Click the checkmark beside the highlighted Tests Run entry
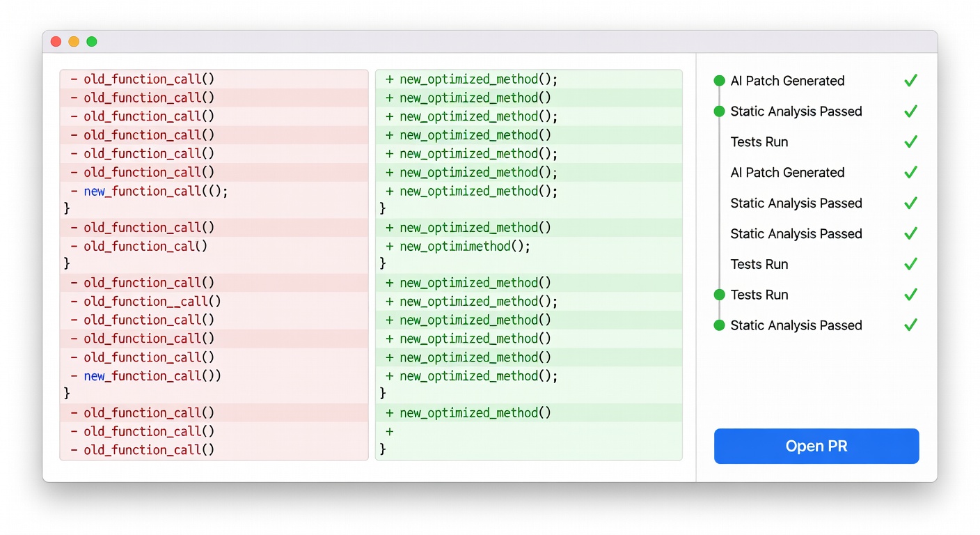 (x=910, y=295)
